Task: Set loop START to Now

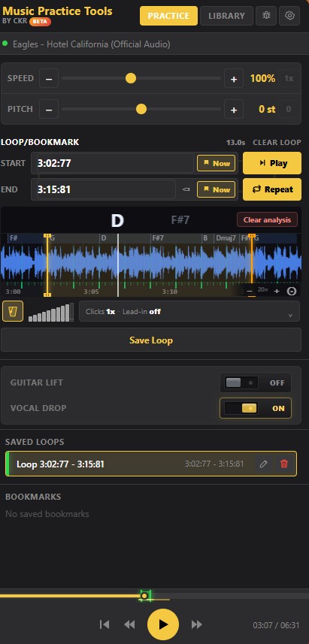Action: coord(216,163)
